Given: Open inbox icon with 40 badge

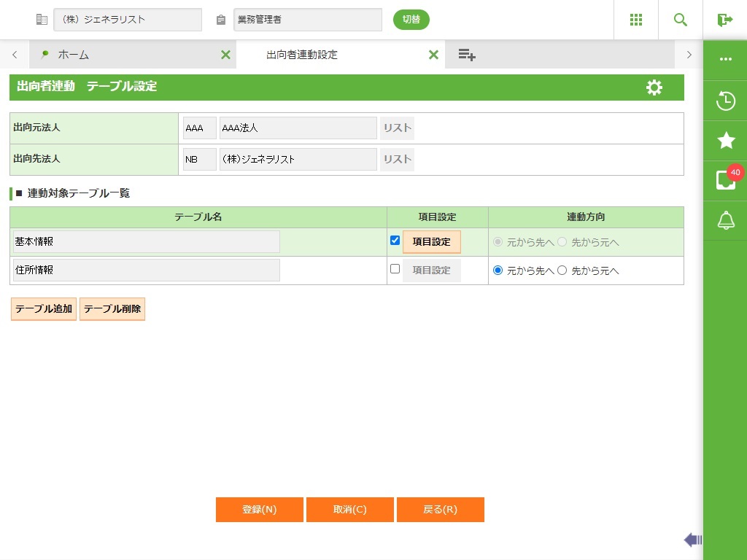Looking at the screenshot, I should tap(725, 180).
